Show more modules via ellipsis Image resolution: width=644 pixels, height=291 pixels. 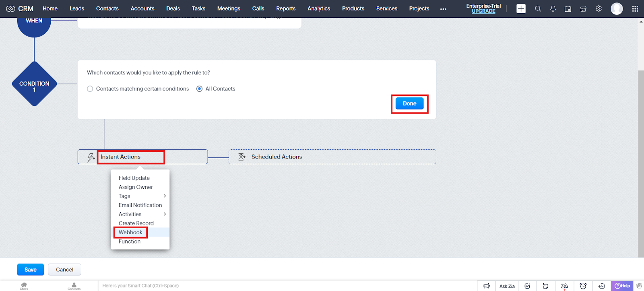pos(443,9)
